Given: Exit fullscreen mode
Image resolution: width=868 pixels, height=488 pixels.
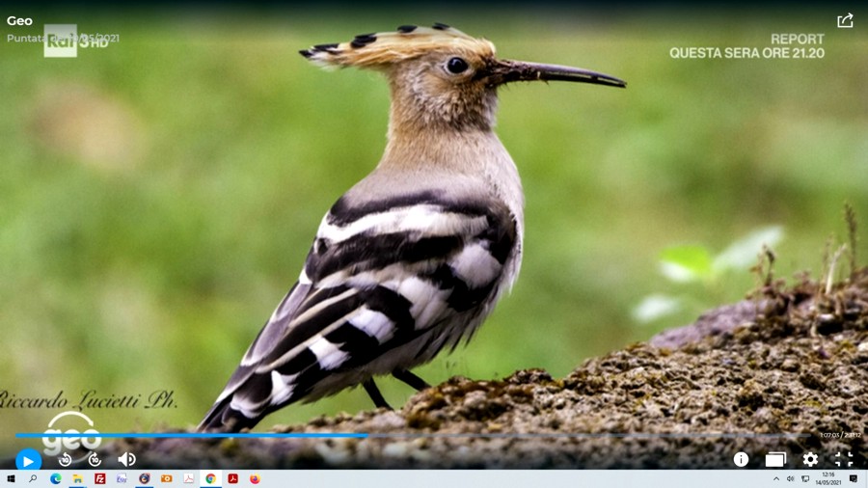Looking at the screenshot, I should tap(844, 460).
